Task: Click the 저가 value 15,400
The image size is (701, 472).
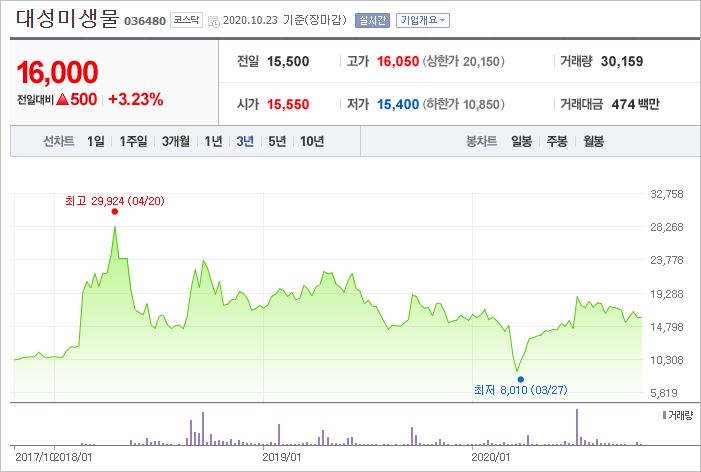Action: tap(398, 105)
